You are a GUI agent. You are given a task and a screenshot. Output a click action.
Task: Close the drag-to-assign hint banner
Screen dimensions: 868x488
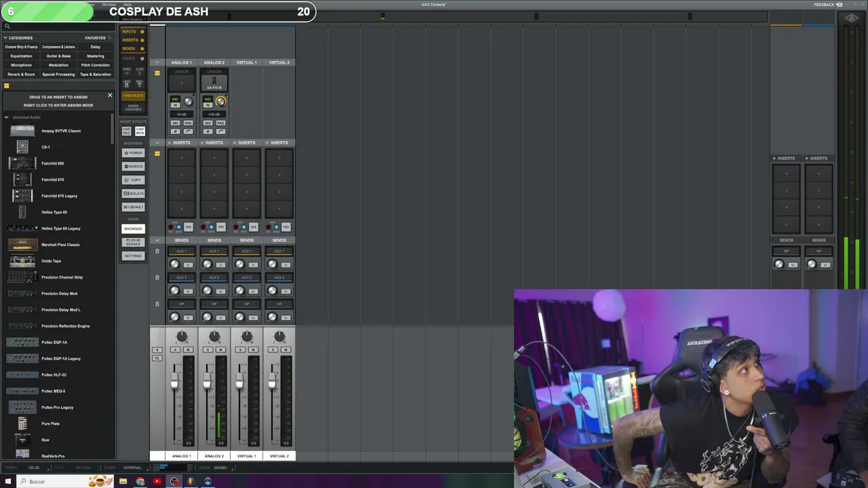pos(110,96)
